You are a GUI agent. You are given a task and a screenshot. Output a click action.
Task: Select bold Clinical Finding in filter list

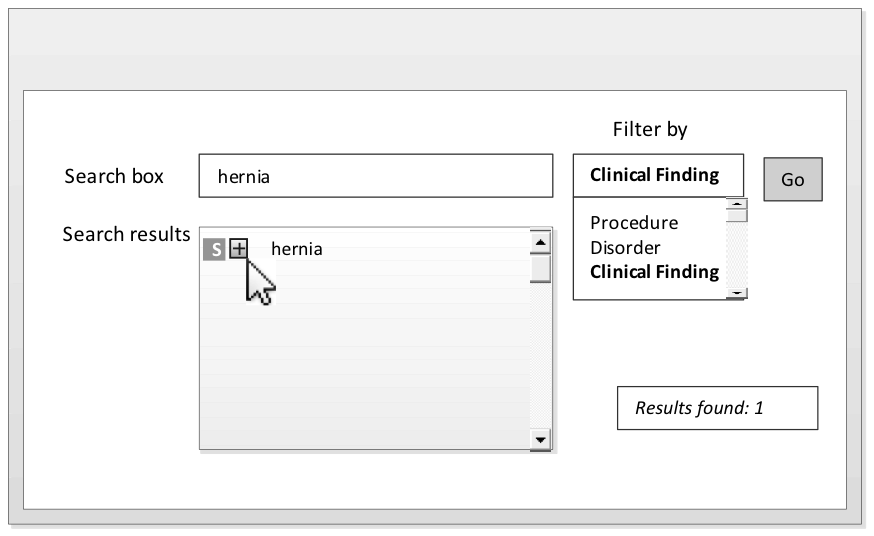(x=654, y=272)
